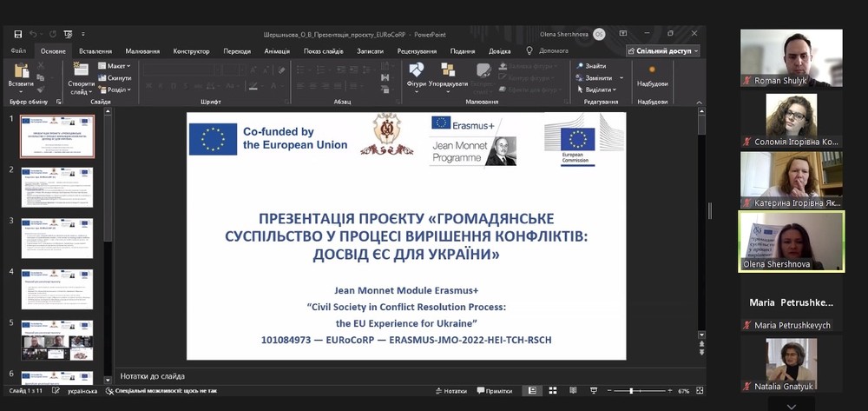Switch to Slide Sorter view icon

click(552, 390)
